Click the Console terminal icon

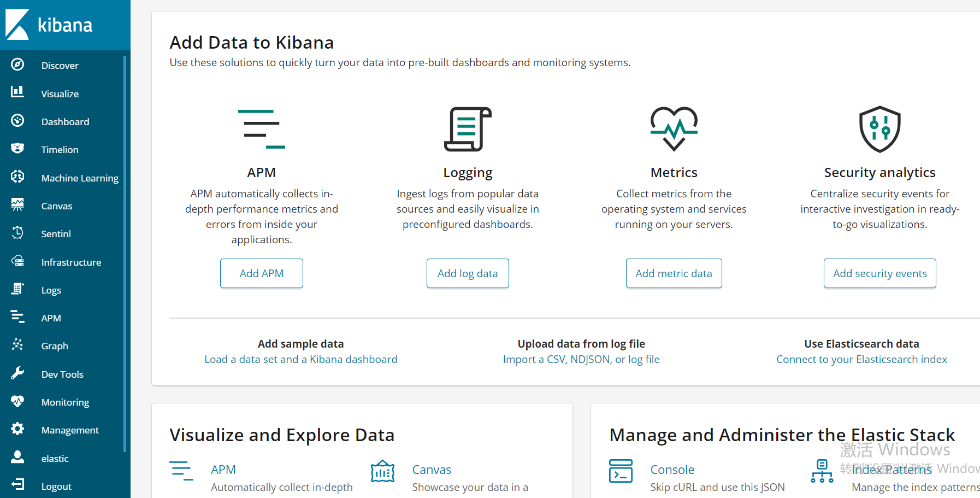[x=621, y=471]
